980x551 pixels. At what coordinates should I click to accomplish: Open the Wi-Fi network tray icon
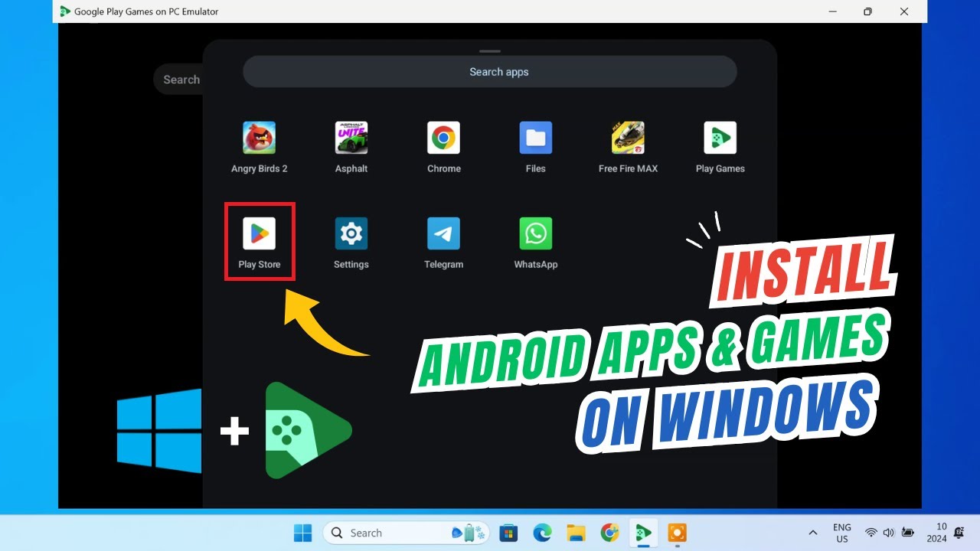click(871, 533)
